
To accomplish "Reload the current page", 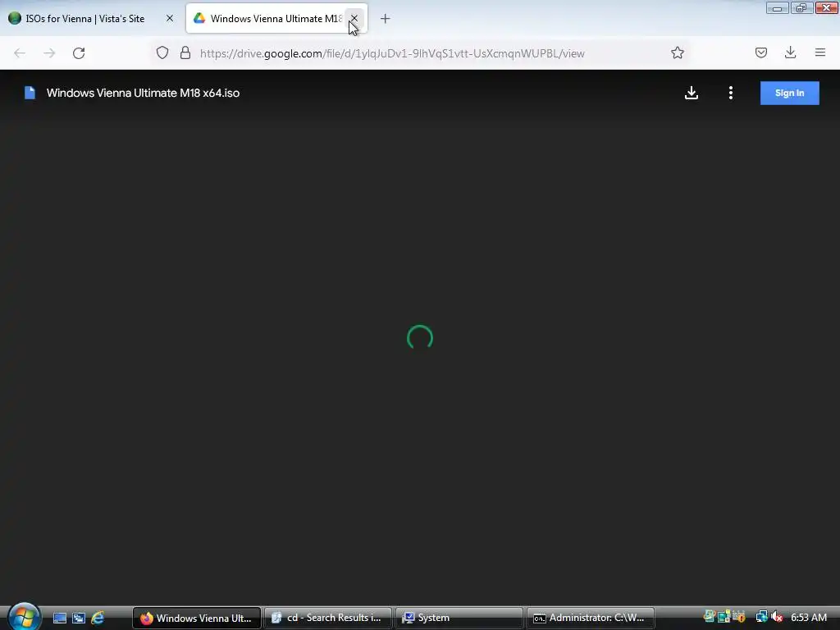I will pos(79,53).
